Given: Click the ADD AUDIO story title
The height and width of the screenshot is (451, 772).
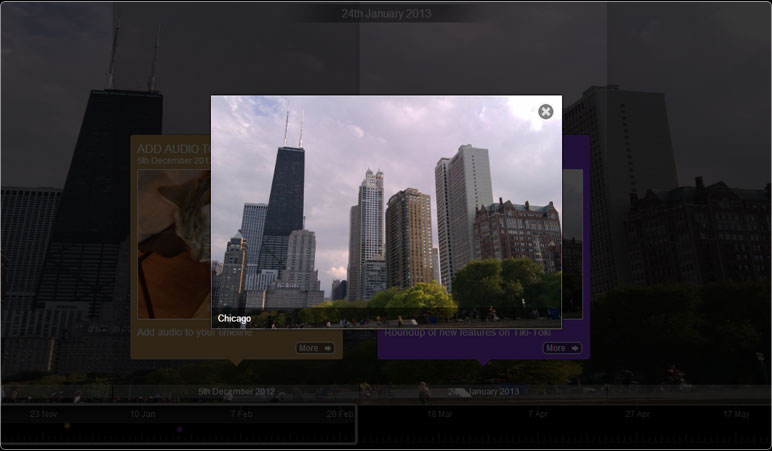Looking at the screenshot, I should point(170,148).
